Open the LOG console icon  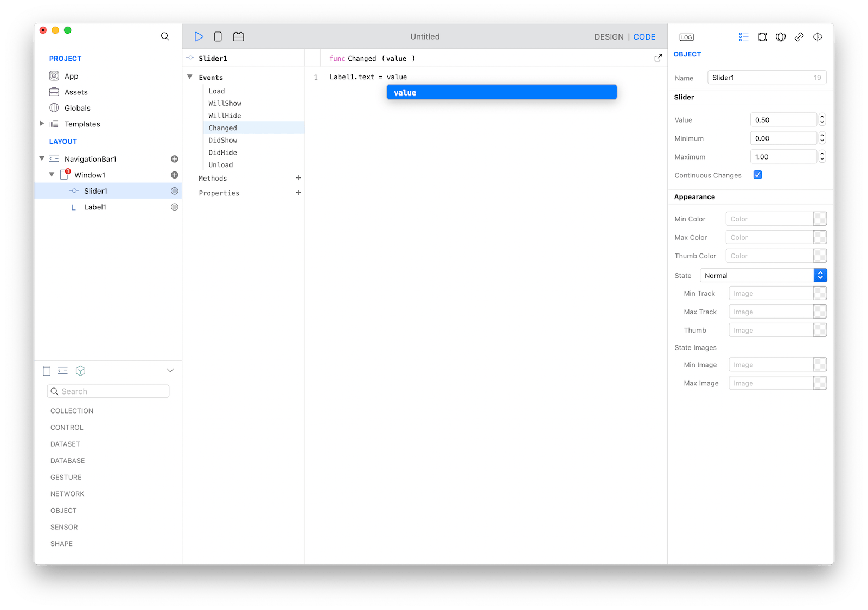687,37
